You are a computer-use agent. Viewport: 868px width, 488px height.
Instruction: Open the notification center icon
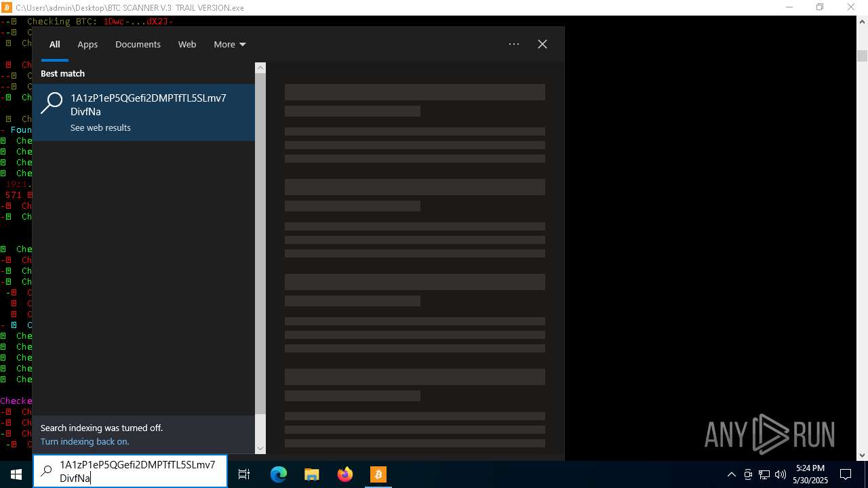point(846,474)
